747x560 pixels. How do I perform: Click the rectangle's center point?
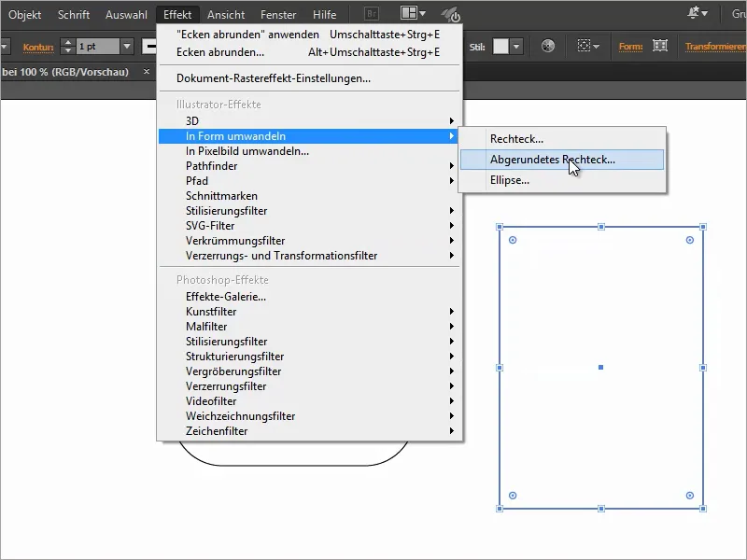coord(600,367)
